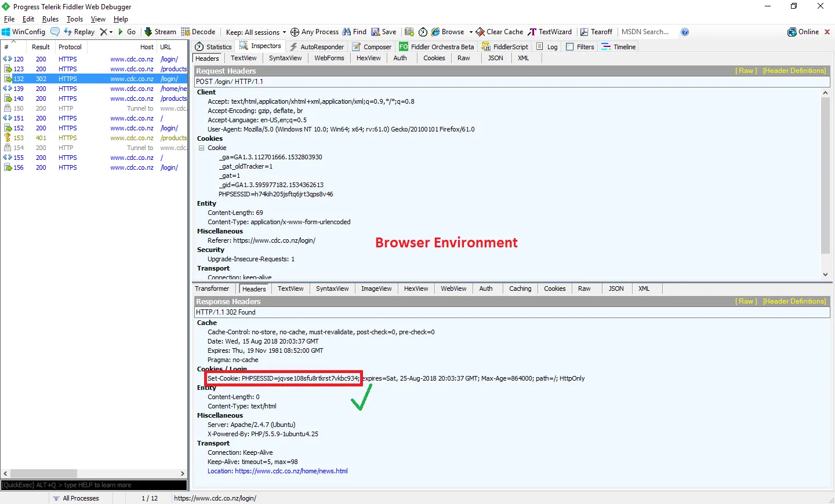Replay the selected session
This screenshot has width=835, height=504.
[79, 32]
